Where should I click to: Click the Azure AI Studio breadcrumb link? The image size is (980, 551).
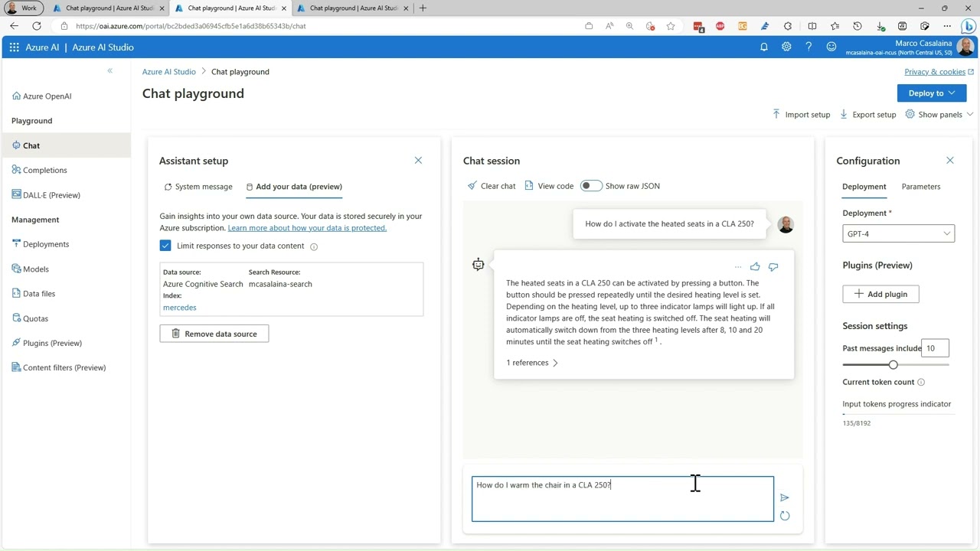coord(169,72)
